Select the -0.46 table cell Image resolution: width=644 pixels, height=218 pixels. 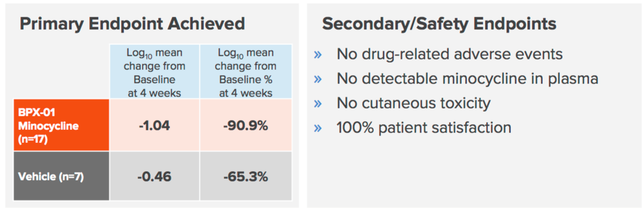pos(154,176)
